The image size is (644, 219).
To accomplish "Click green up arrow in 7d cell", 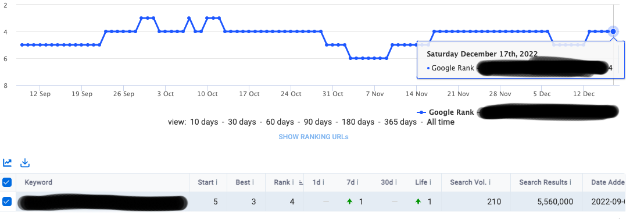I will (349, 202).
